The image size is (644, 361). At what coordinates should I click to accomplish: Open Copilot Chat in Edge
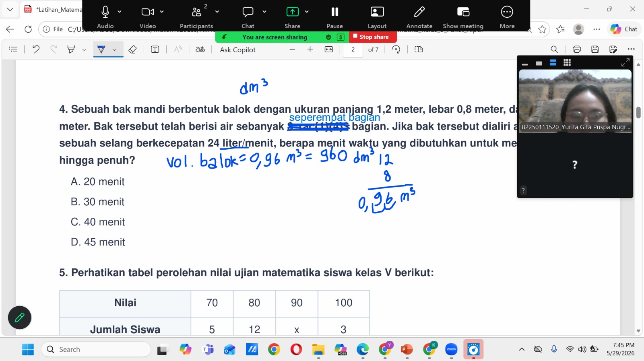[624, 29]
